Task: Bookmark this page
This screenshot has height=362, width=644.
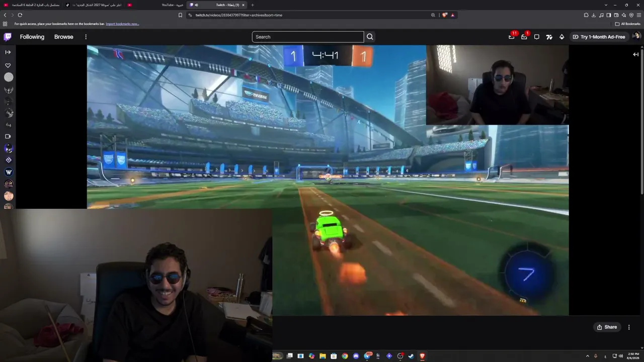Action: pyautogui.click(x=180, y=15)
